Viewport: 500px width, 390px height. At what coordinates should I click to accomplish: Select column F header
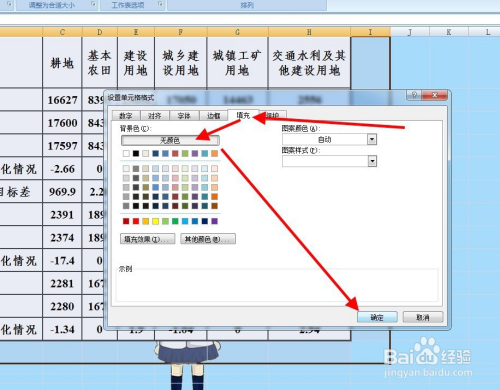coord(181,32)
